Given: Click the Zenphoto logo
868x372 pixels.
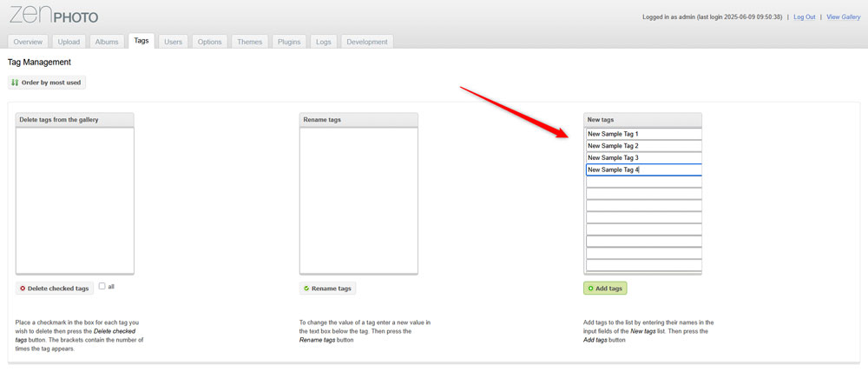Looking at the screenshot, I should 54,16.
